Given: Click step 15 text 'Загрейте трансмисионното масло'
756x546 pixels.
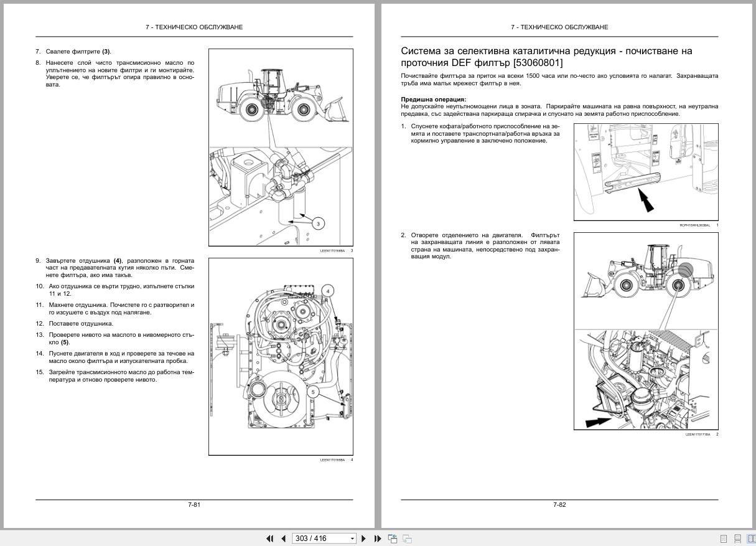Looking at the screenshot, I should coord(121,376).
